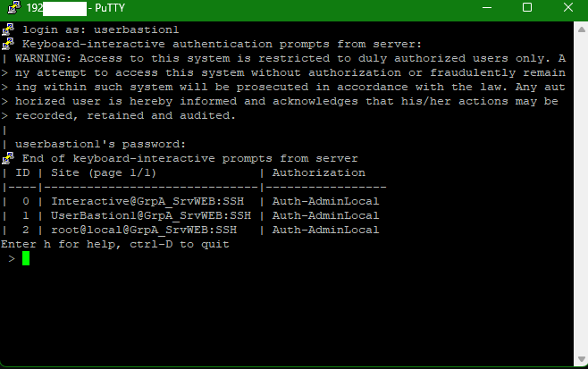This screenshot has height=369, width=588.
Task: Click icon next to 'Keyboard-interactive authentication prompts' line
Action: (x=7, y=44)
